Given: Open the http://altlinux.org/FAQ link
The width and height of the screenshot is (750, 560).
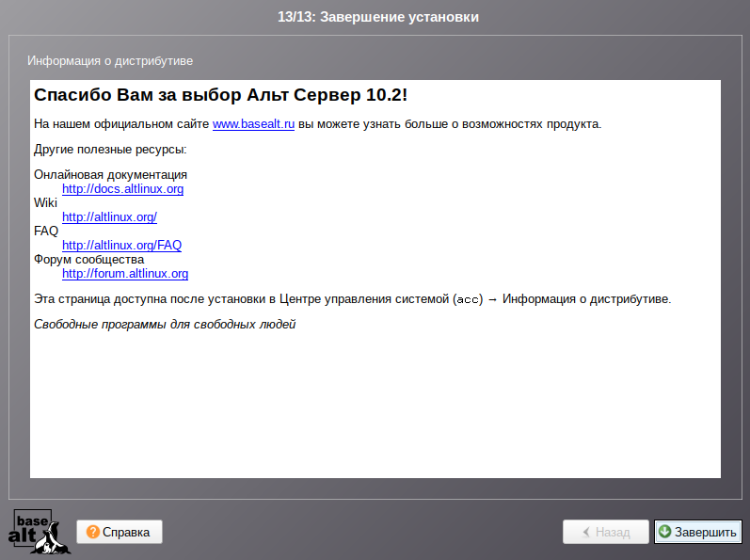Looking at the screenshot, I should pyautogui.click(x=122, y=246).
